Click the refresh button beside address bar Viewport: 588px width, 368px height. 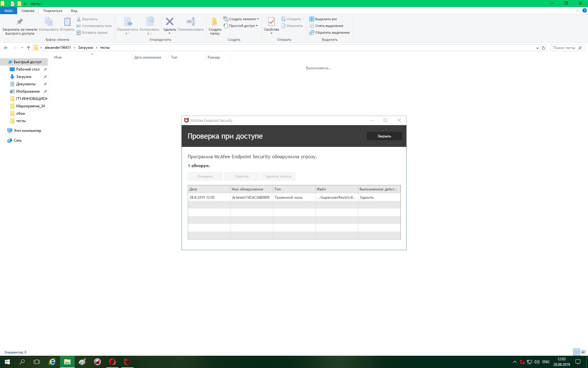544,48
